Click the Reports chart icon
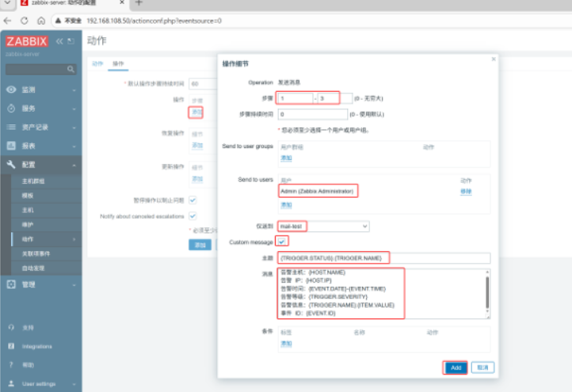 pyautogui.click(x=11, y=146)
